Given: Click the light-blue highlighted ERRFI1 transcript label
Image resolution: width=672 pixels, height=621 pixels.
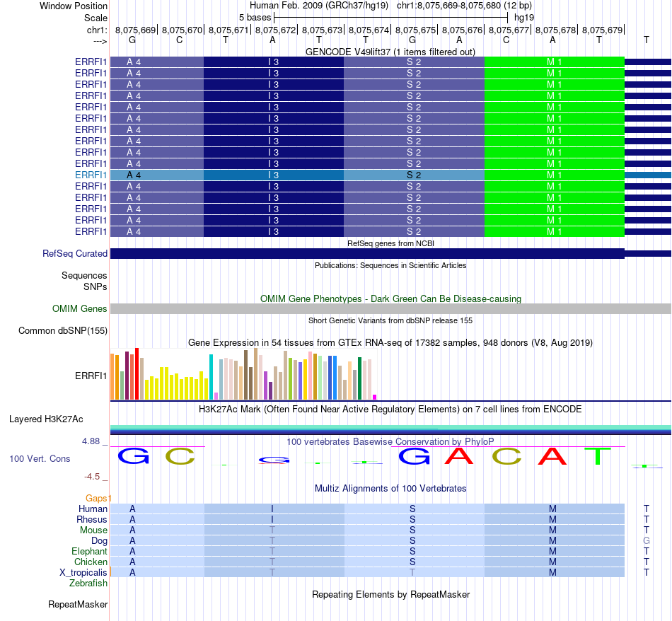Looking at the screenshot, I should point(91,175).
